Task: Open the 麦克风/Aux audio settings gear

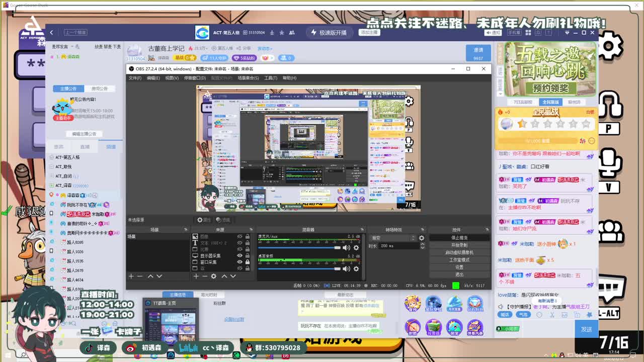Action: pos(356,247)
